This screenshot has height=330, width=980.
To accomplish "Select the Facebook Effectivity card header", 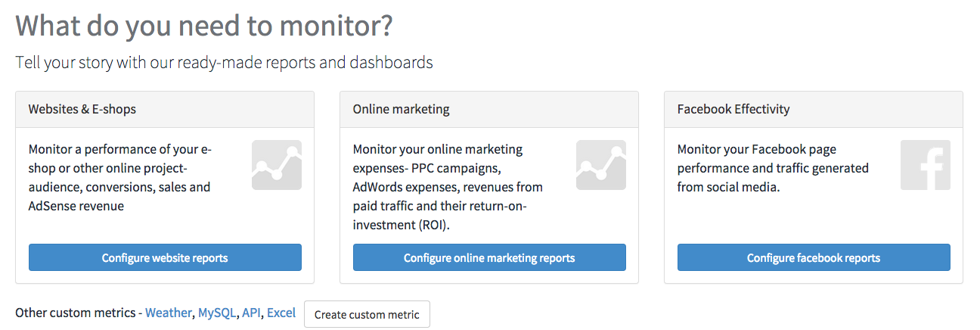I will coord(814,109).
